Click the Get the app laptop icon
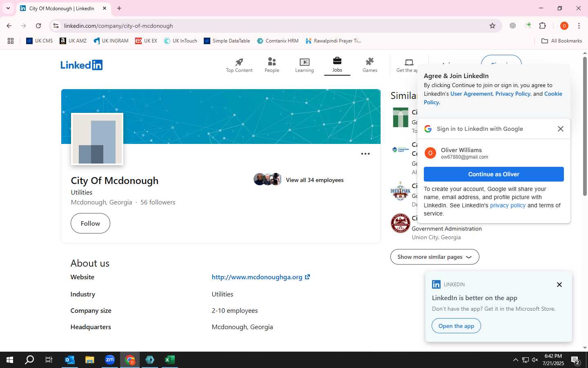This screenshot has width=588, height=368. (409, 62)
